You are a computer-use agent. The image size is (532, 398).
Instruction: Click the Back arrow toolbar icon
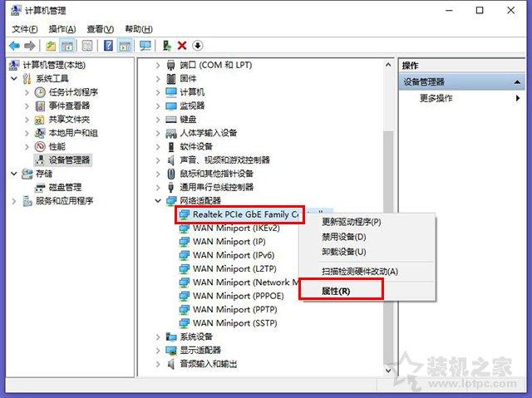14,46
